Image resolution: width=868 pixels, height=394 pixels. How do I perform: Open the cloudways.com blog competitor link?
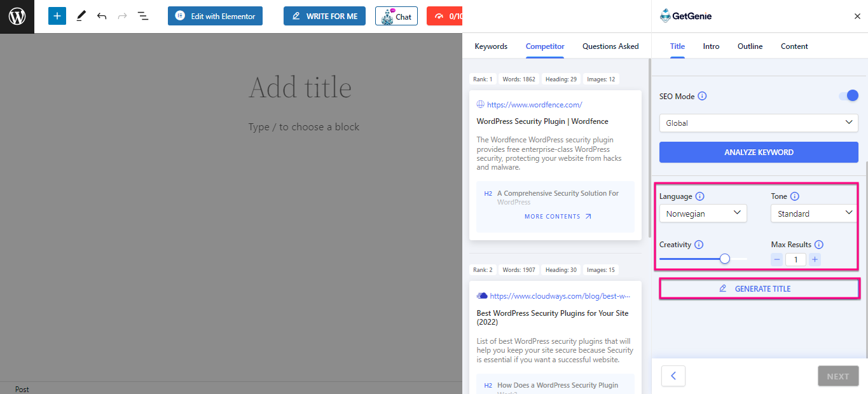pos(560,295)
